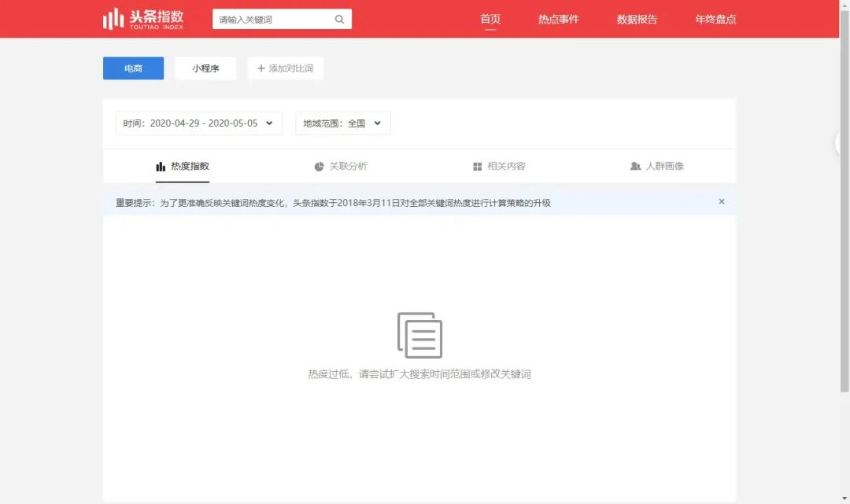The width and height of the screenshot is (850, 504).
Task: Toggle the 电商 keyword chip
Action: click(x=133, y=68)
